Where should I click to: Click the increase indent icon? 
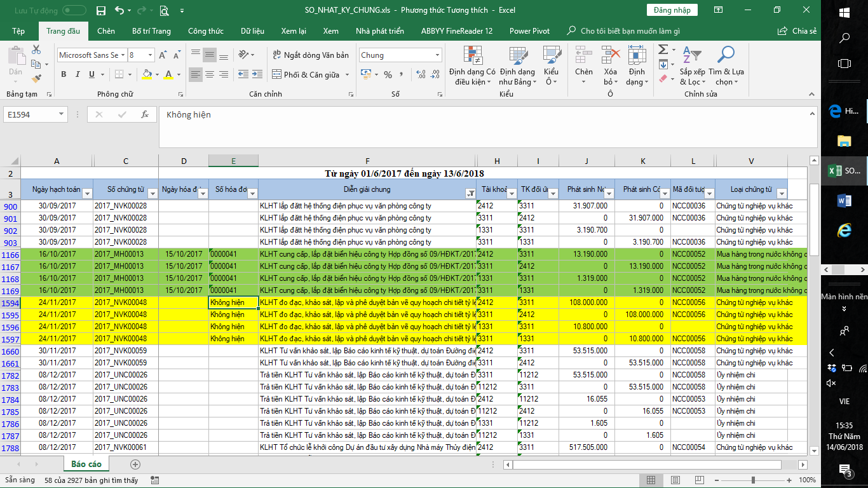point(257,74)
